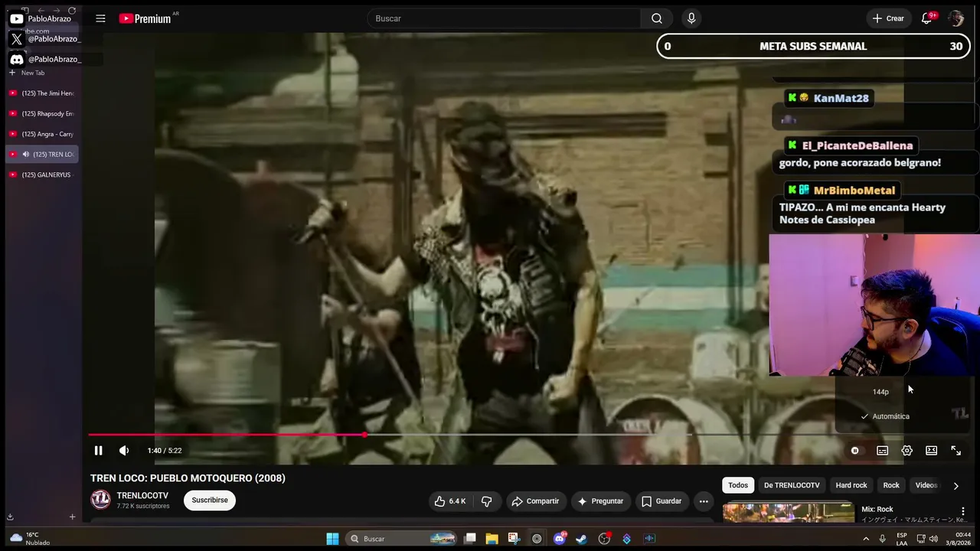This screenshot has width=980, height=551.
Task: Open Discord from the taskbar
Action: (559, 539)
